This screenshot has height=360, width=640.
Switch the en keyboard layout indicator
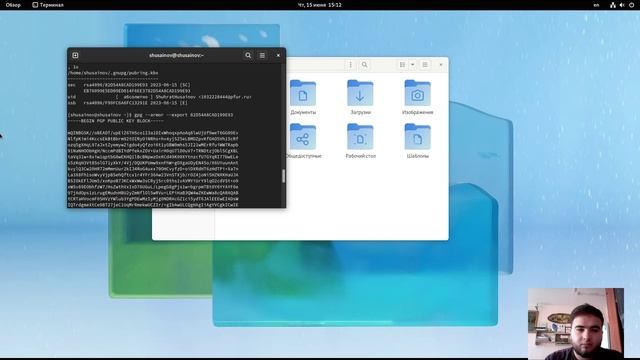(x=596, y=5)
